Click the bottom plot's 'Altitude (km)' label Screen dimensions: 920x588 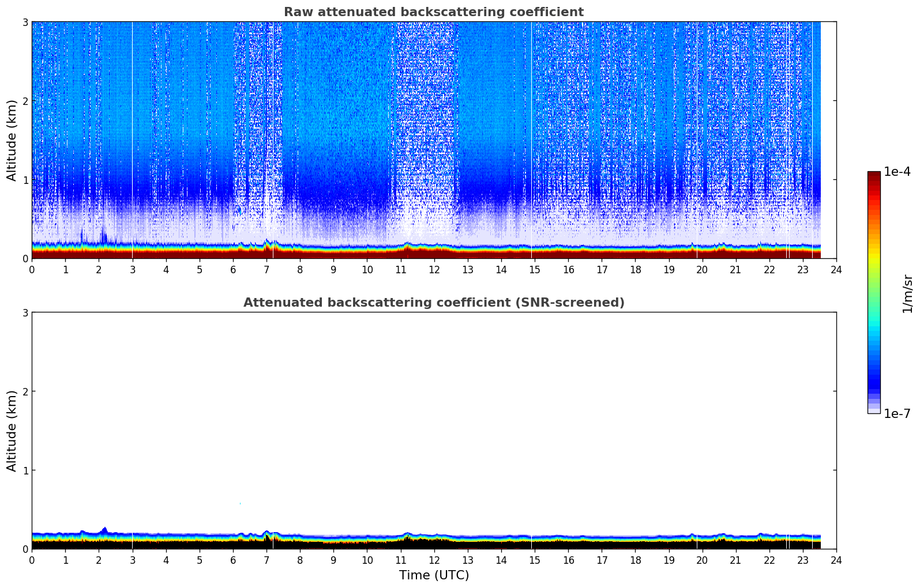click(12, 431)
